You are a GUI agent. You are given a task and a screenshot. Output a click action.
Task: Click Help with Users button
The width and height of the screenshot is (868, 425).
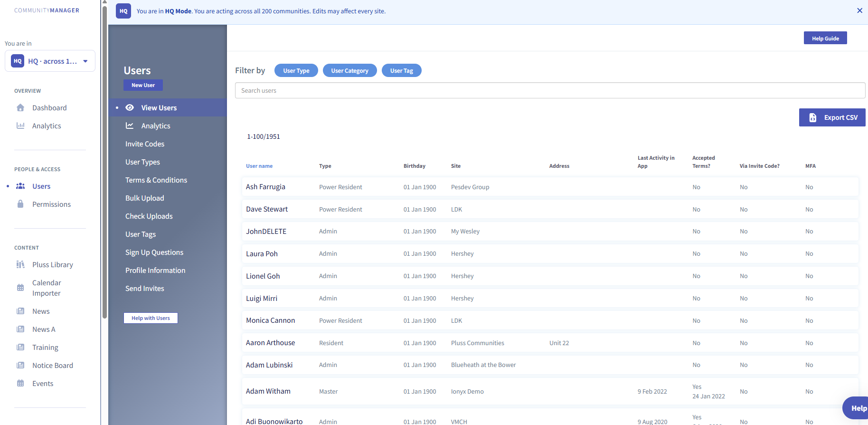click(x=151, y=318)
